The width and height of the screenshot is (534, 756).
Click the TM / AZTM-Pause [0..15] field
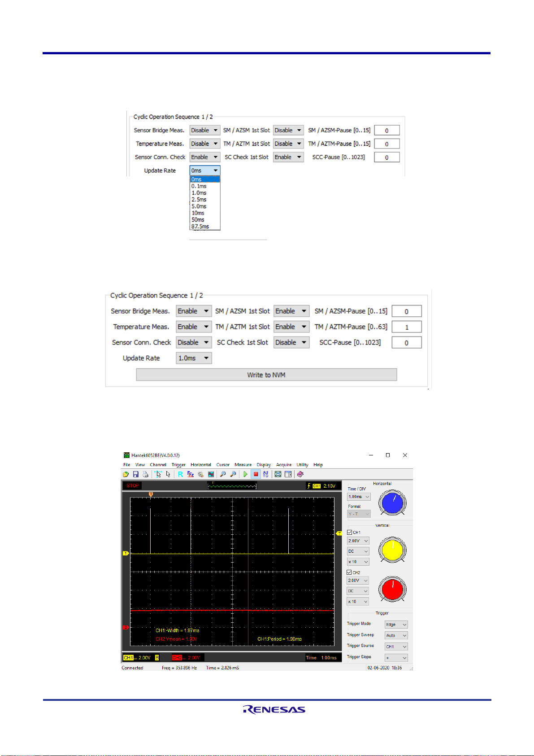coord(386,144)
